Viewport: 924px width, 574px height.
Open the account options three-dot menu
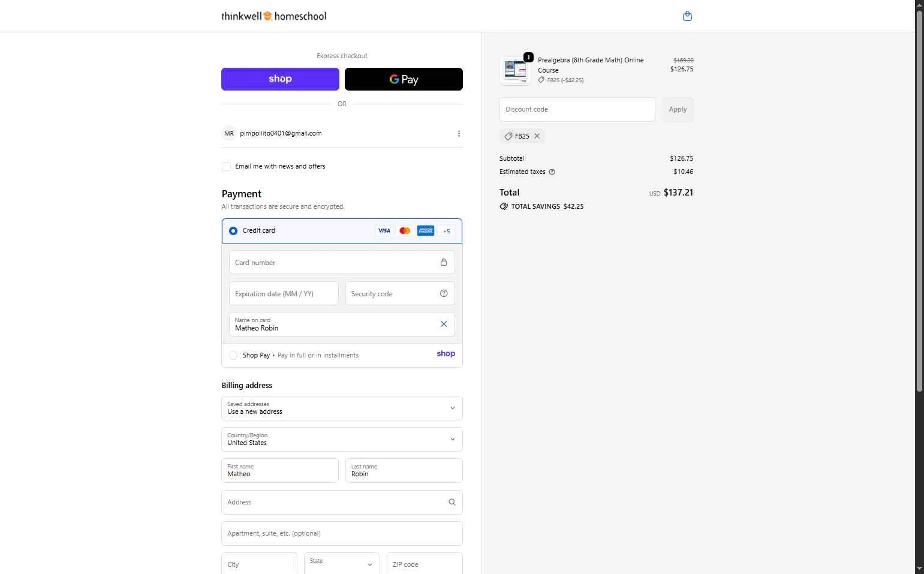(459, 134)
